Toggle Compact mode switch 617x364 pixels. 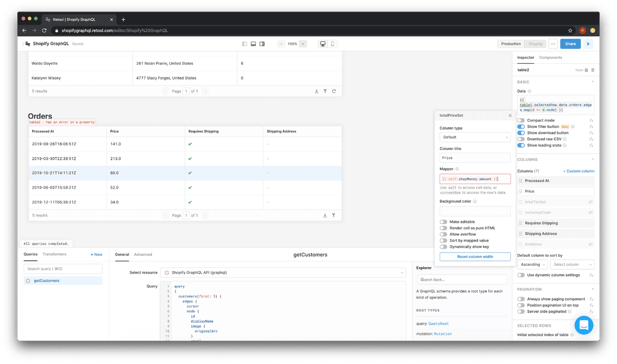pos(521,120)
